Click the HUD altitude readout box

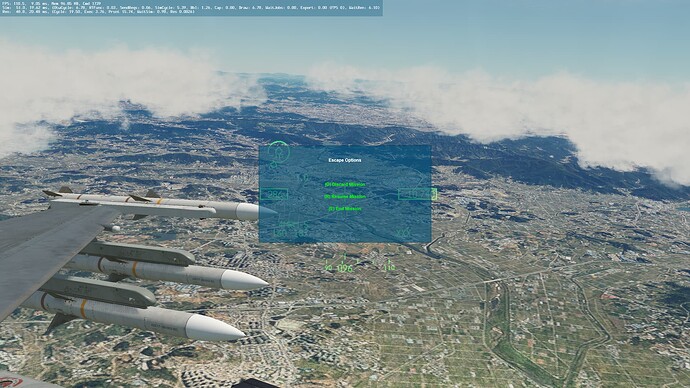click(417, 194)
